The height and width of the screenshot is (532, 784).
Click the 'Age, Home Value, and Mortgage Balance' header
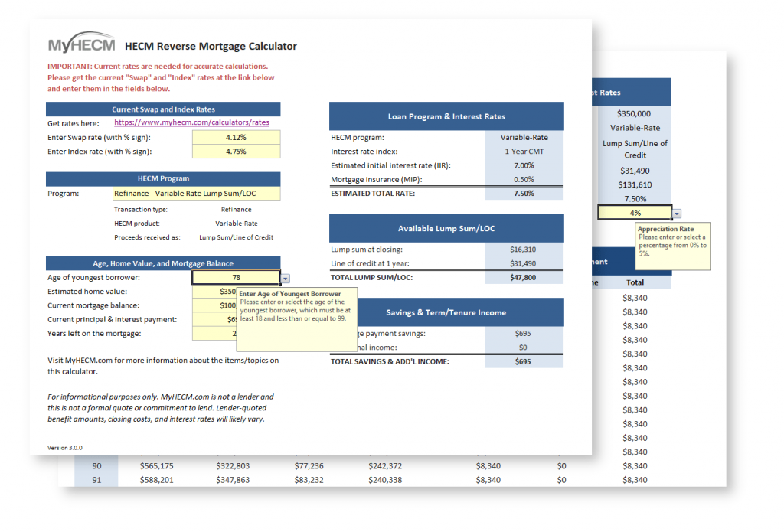pyautogui.click(x=163, y=263)
